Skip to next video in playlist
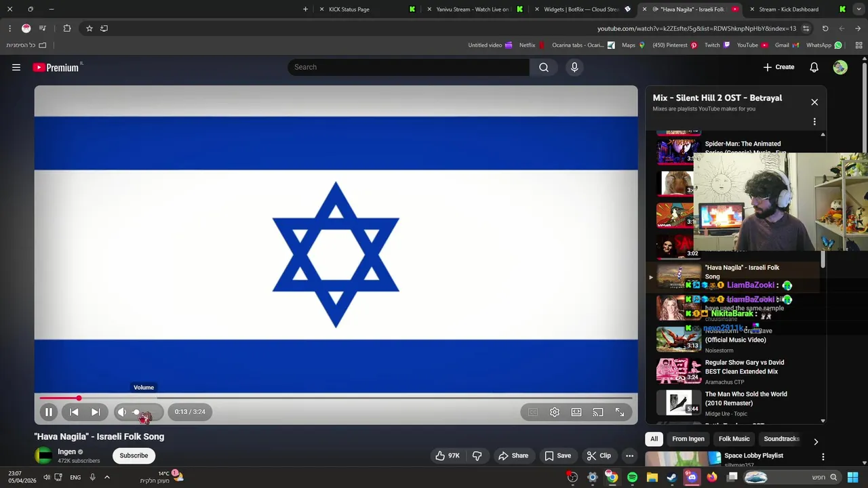The width and height of the screenshot is (868, 488). click(x=96, y=412)
